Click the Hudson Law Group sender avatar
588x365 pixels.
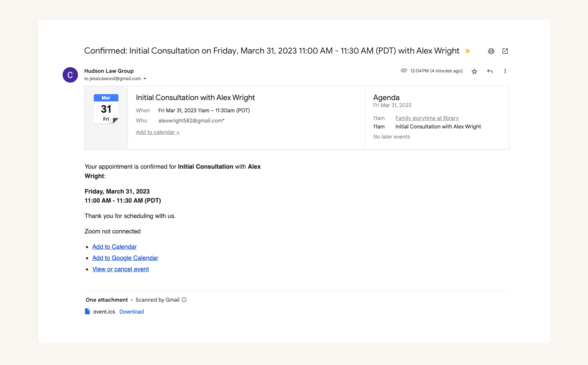pos(70,75)
